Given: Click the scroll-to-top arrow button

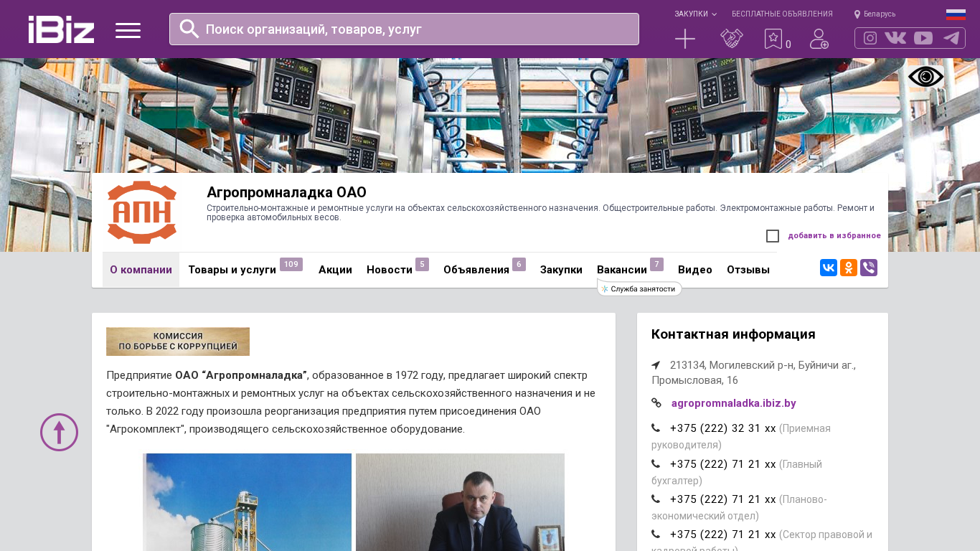Looking at the screenshot, I should tap(60, 432).
